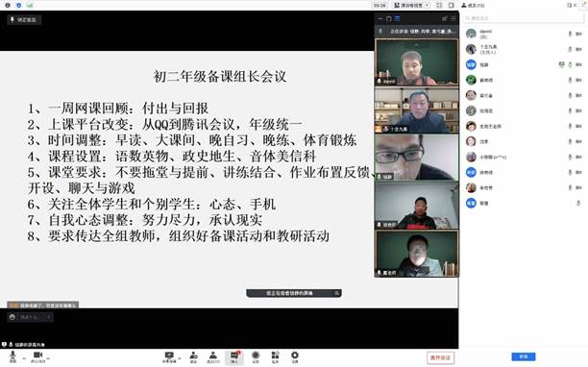The height and width of the screenshot is (367, 588).
Task: Click the fullscreen icon in top bar
Action: click(x=439, y=5)
